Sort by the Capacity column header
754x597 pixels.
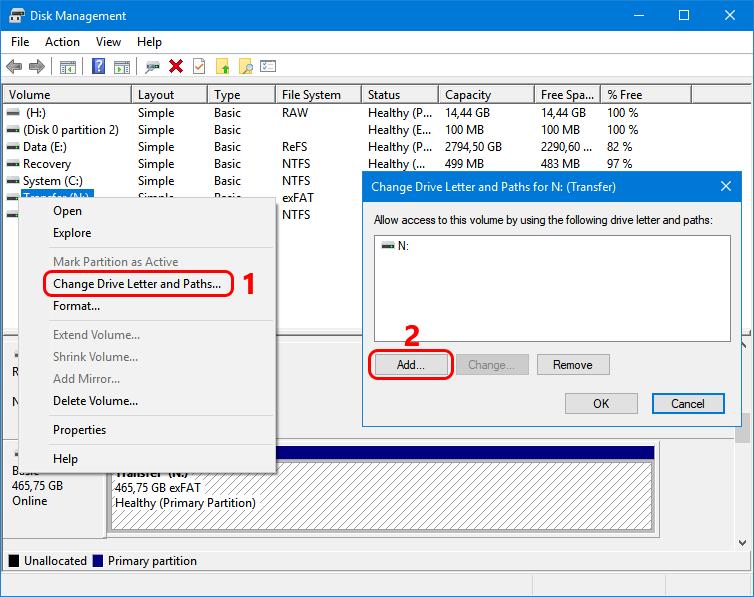487,95
